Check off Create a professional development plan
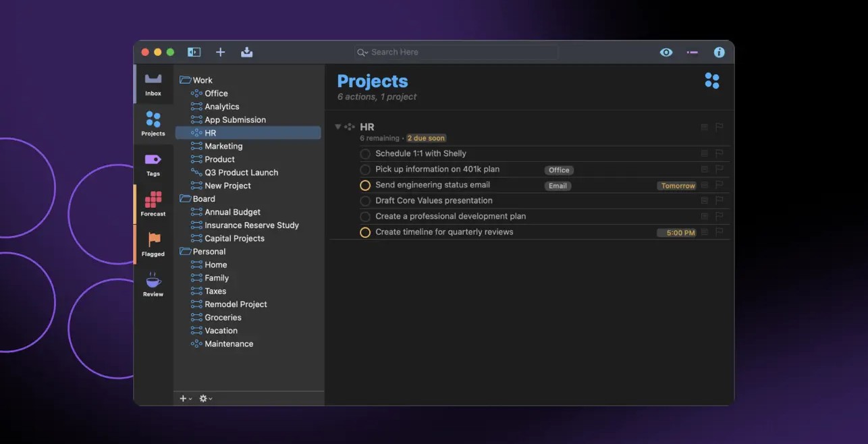 (x=365, y=217)
